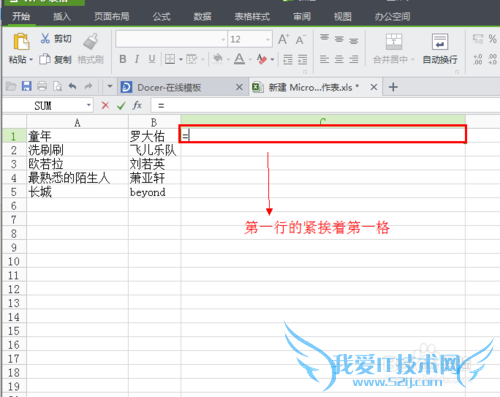Viewport: 500px width, 397px height.
Task: Open the 页面布局 (Page Layout) tab
Action: pyautogui.click(x=112, y=16)
